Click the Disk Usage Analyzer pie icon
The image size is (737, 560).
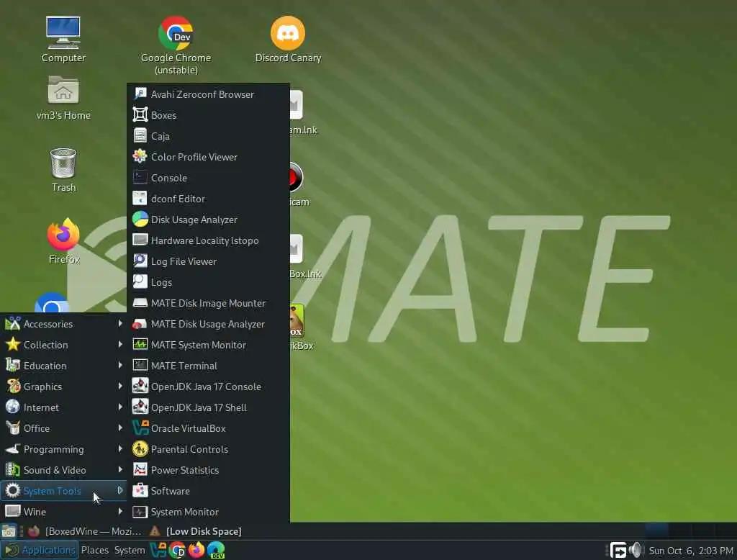point(140,219)
